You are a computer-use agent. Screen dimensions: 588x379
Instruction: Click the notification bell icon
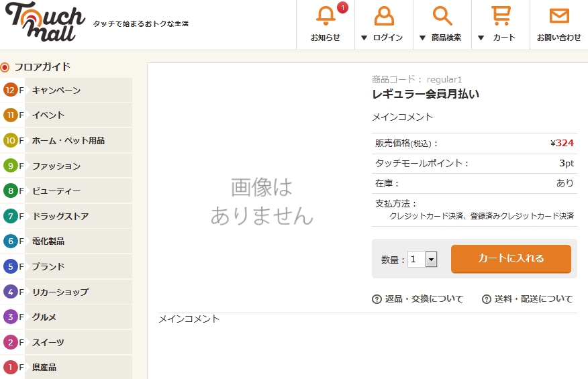pos(326,16)
